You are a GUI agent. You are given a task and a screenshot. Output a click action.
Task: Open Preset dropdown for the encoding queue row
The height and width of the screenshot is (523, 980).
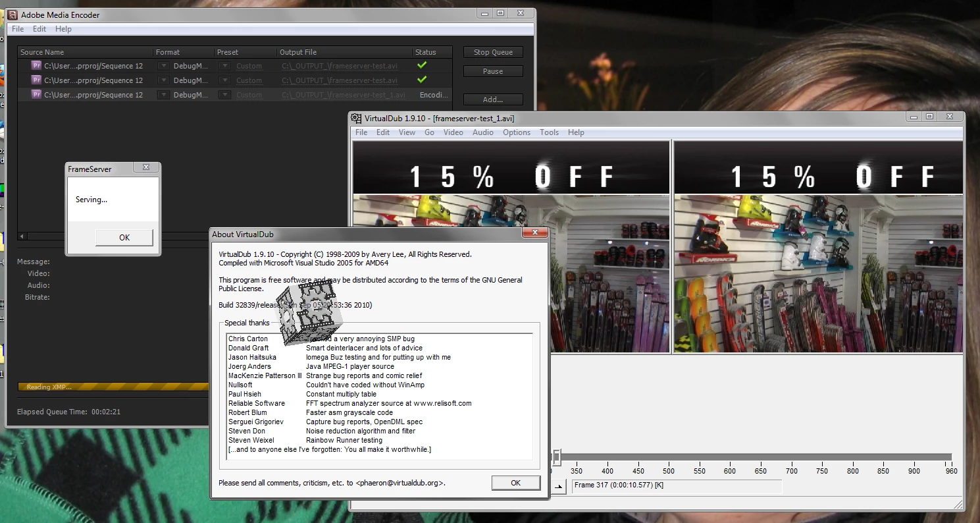pyautogui.click(x=225, y=95)
